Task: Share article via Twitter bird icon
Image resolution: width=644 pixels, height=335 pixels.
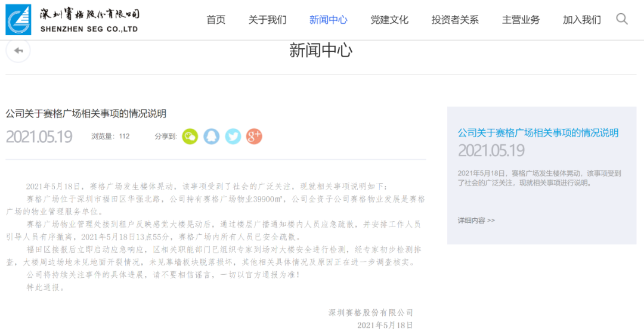Action: (x=233, y=137)
